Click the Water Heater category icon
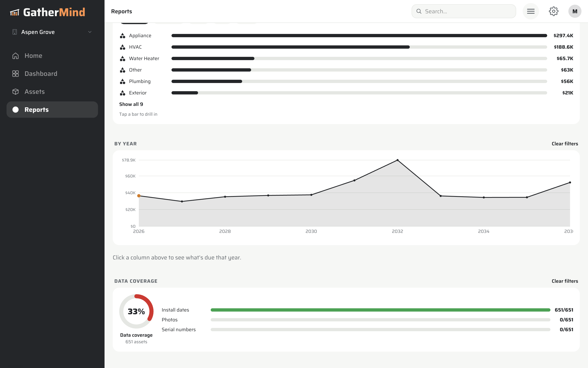 (122, 58)
